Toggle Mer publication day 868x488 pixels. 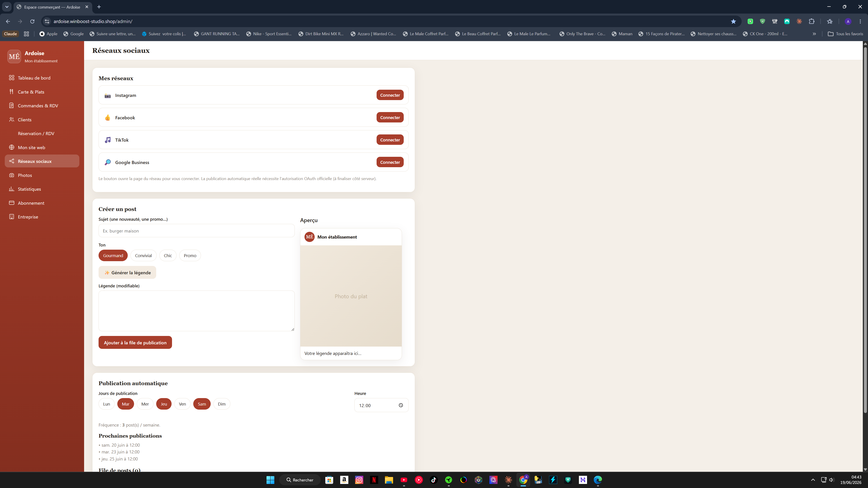[x=145, y=404]
